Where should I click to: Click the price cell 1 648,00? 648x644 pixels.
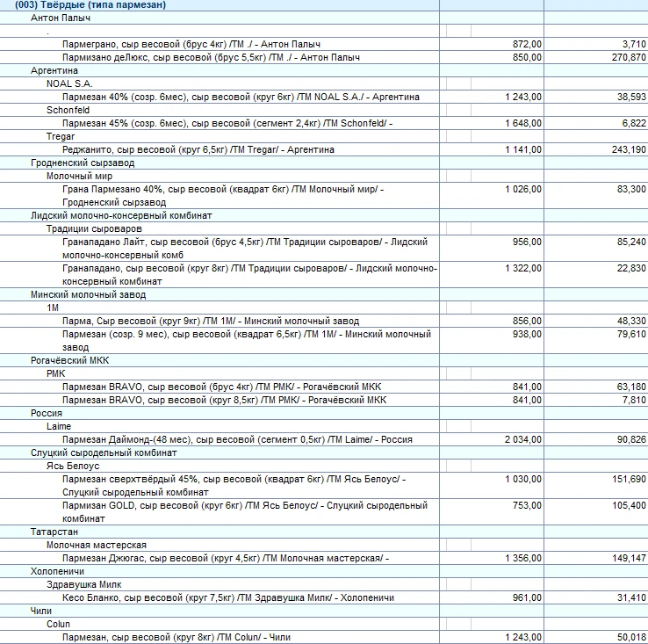(x=523, y=123)
